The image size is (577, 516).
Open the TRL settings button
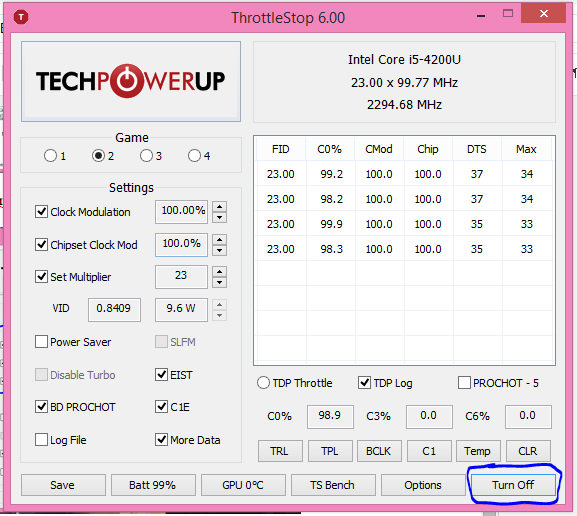pos(280,451)
